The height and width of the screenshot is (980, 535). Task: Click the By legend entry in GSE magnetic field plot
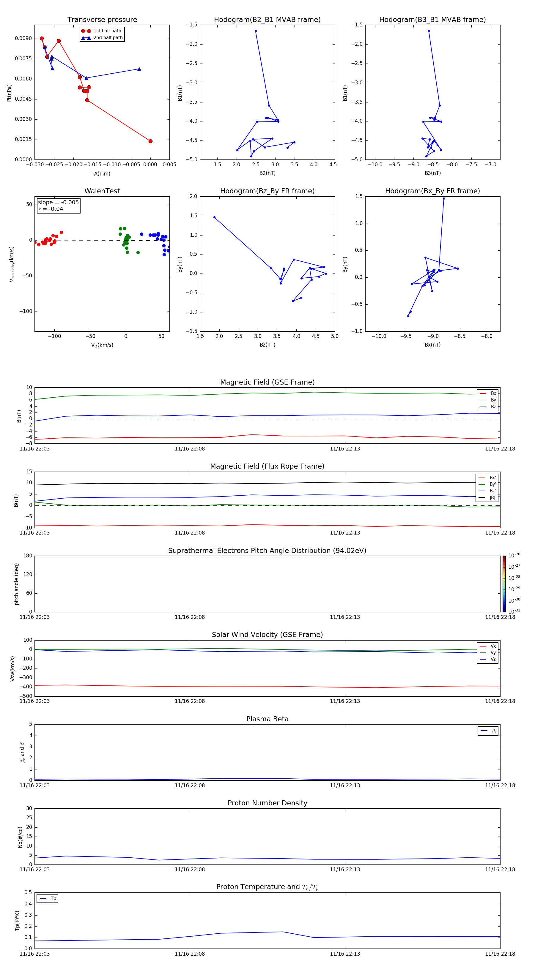point(488,400)
